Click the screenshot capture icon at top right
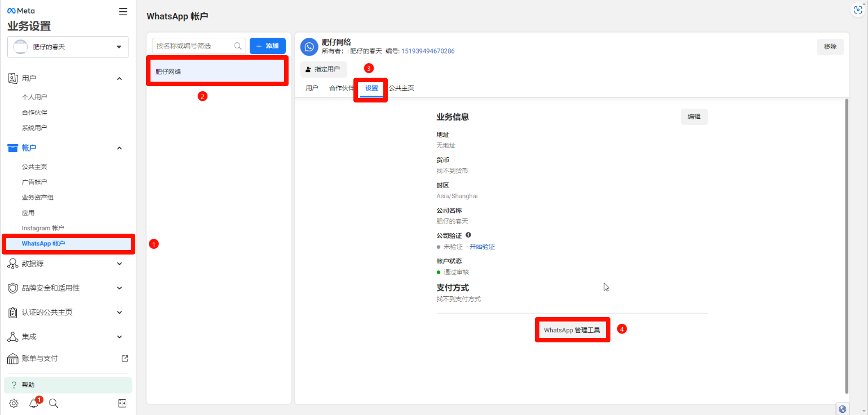This screenshot has width=868, height=415. pos(858,10)
